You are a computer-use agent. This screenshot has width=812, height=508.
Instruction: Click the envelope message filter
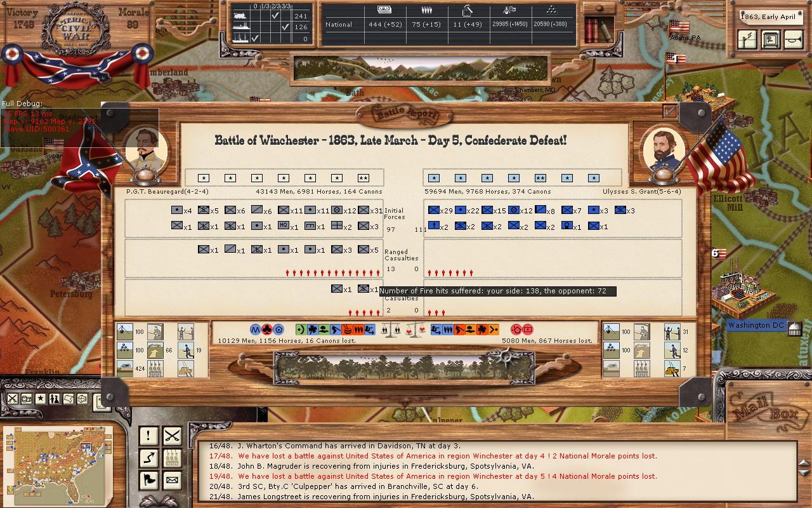click(173, 480)
